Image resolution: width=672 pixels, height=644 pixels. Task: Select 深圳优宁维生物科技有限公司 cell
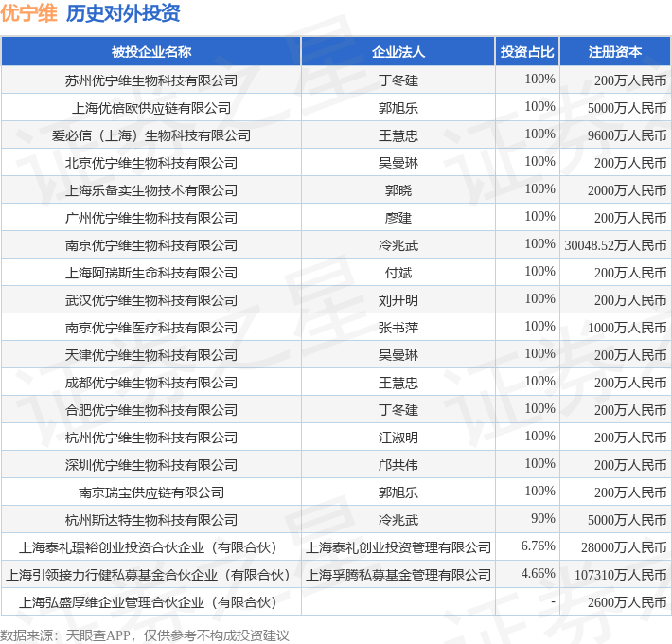151,465
